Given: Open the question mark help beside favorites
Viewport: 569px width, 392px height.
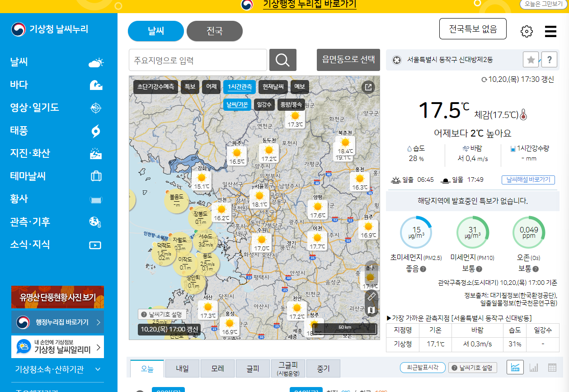Looking at the screenshot, I should (549, 60).
